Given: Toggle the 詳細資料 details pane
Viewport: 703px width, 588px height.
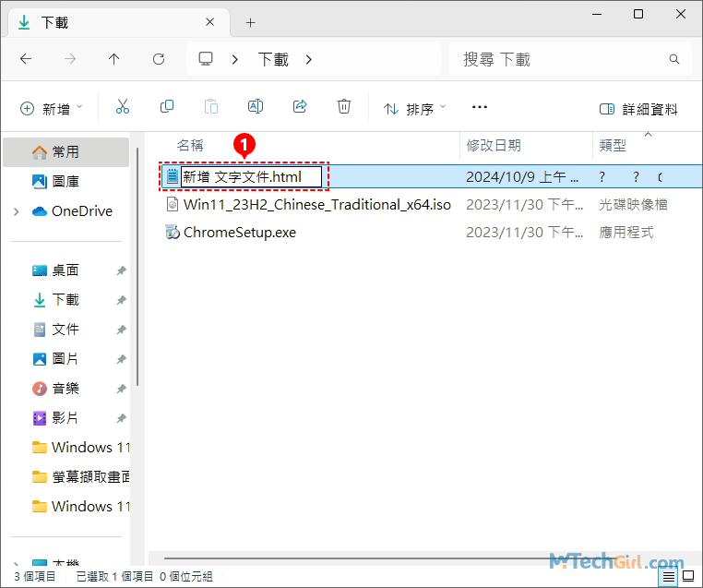Looking at the screenshot, I should (638, 109).
